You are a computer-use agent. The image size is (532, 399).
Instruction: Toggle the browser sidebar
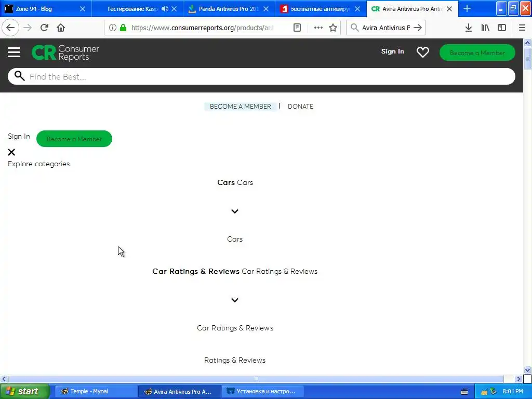click(502, 28)
